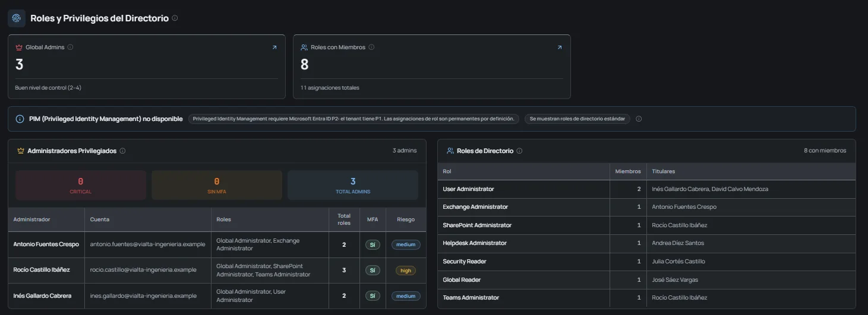Click antonio.fuentes@vialta-ingenieria.example account
Screen dimensions: 868x315
tap(147, 244)
